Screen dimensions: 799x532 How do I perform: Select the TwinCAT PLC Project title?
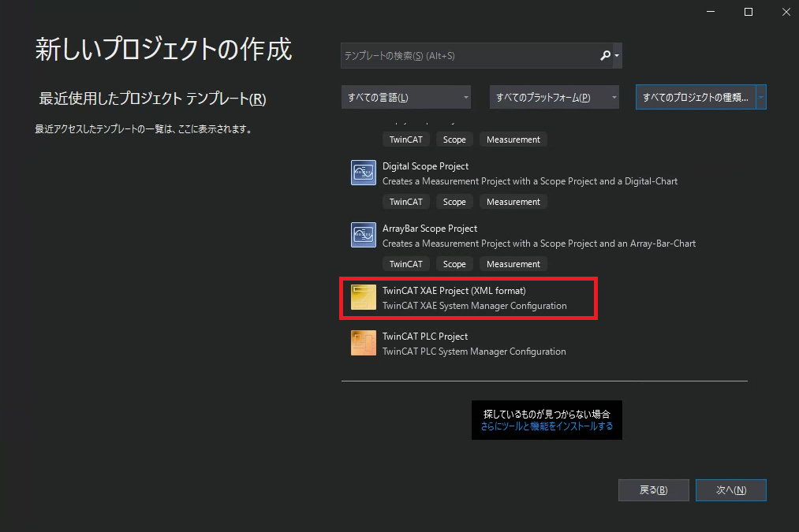[425, 337]
